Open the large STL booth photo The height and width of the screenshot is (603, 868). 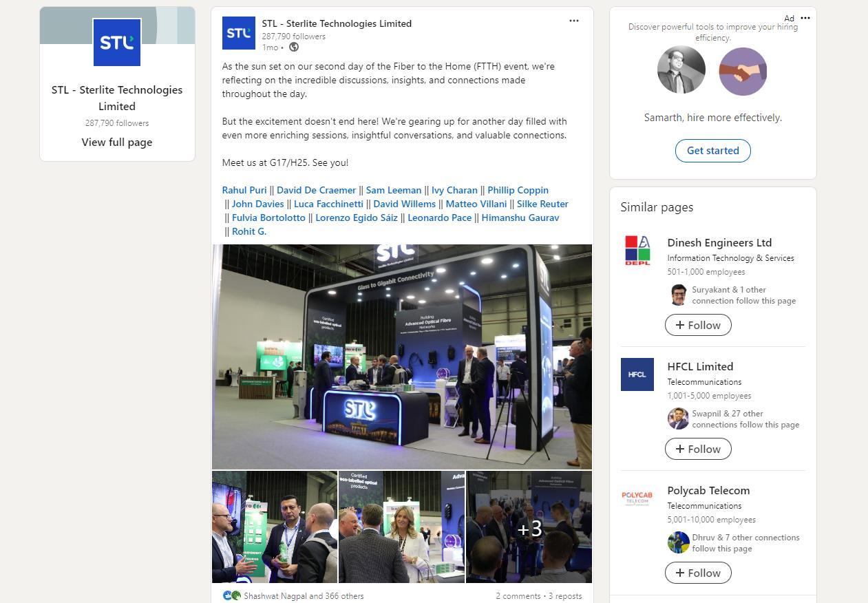point(402,357)
